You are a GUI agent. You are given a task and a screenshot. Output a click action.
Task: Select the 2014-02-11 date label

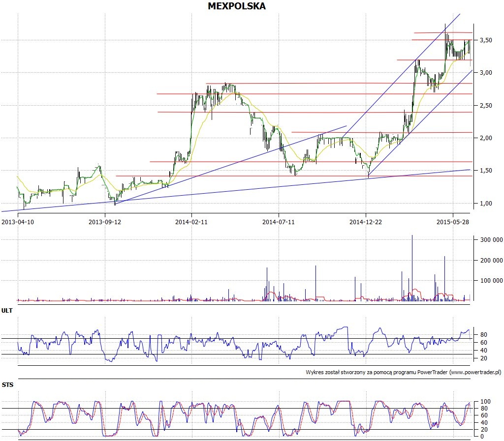coord(191,222)
